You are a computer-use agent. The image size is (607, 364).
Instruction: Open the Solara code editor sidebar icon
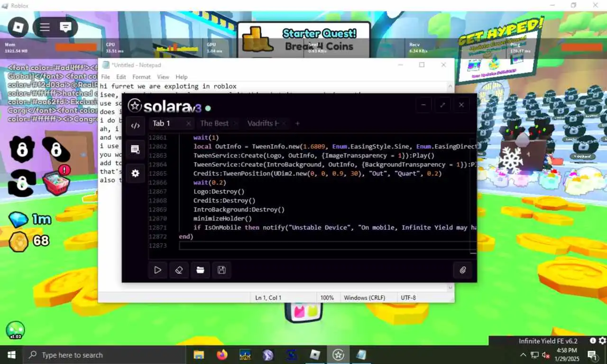click(x=135, y=126)
